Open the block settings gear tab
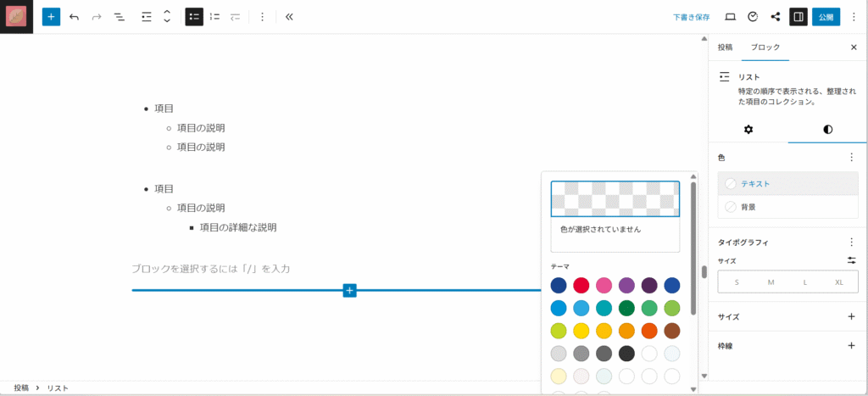This screenshot has width=868, height=396. pos(748,129)
